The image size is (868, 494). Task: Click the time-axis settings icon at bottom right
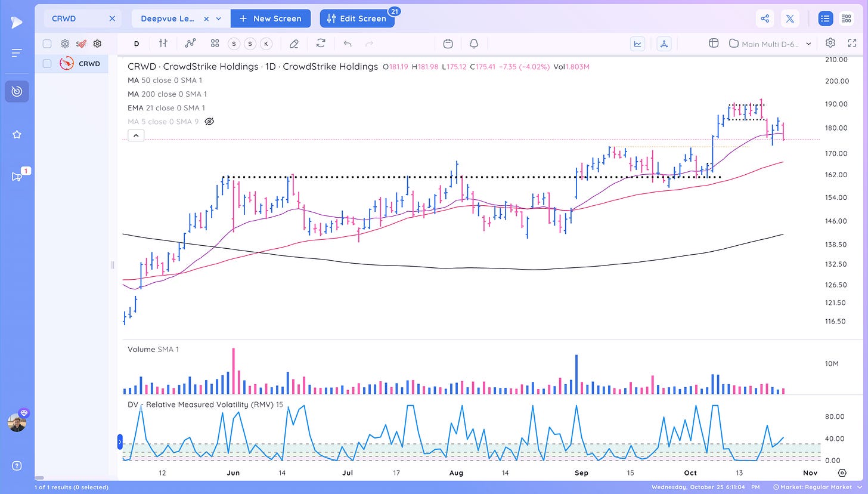(842, 473)
